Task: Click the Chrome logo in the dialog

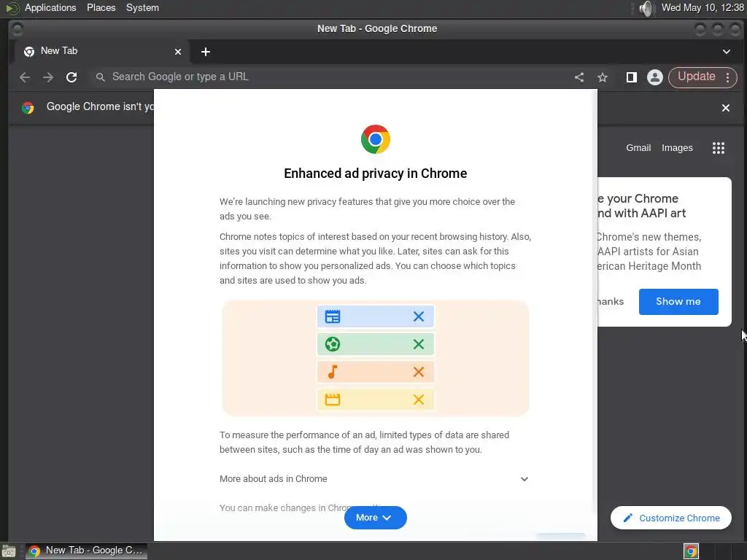Action: click(376, 139)
